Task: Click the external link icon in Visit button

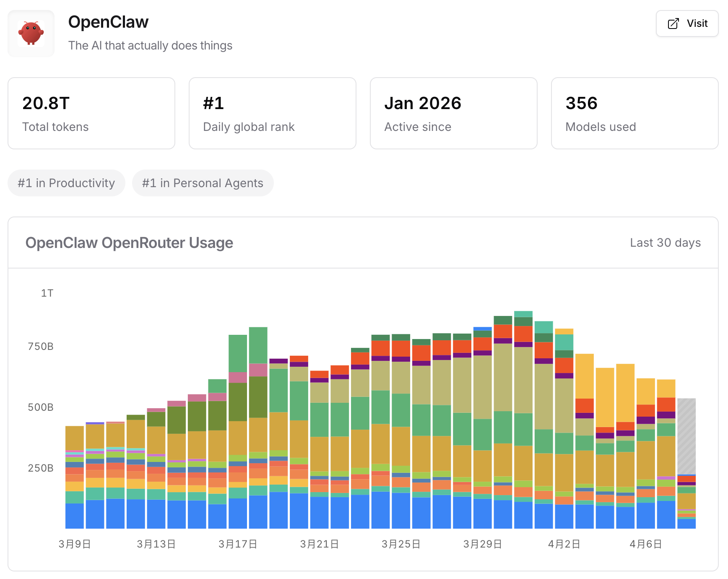Action: coord(673,23)
